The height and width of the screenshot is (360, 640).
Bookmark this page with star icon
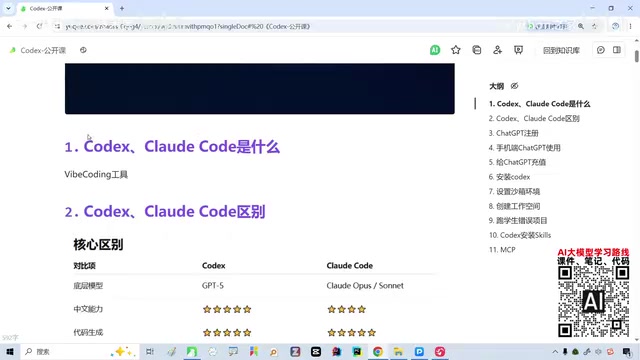[594, 26]
